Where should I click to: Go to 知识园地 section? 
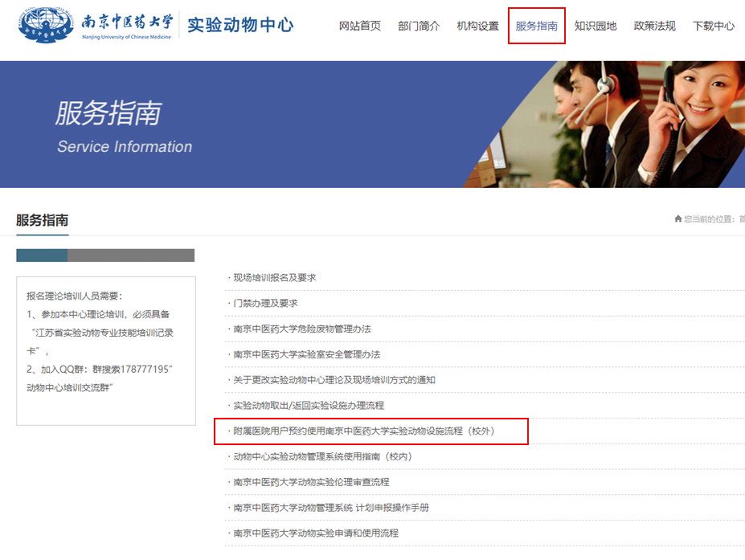pos(596,26)
